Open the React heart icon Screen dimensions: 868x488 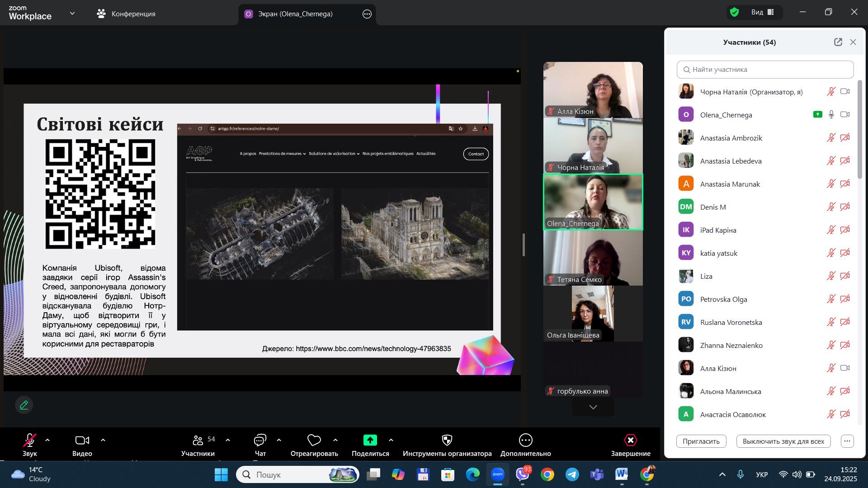314,440
